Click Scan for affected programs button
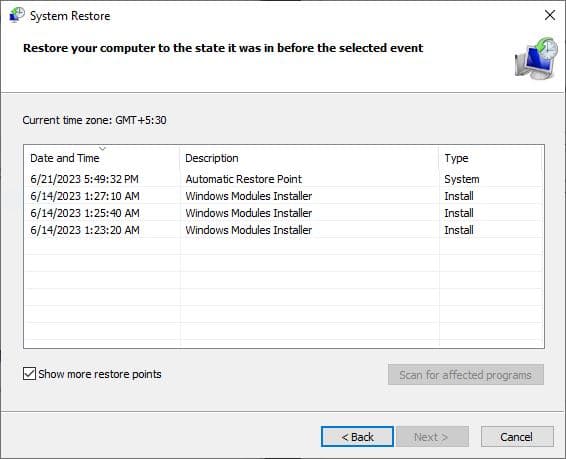Screen dimensions: 566x459 click(466, 375)
